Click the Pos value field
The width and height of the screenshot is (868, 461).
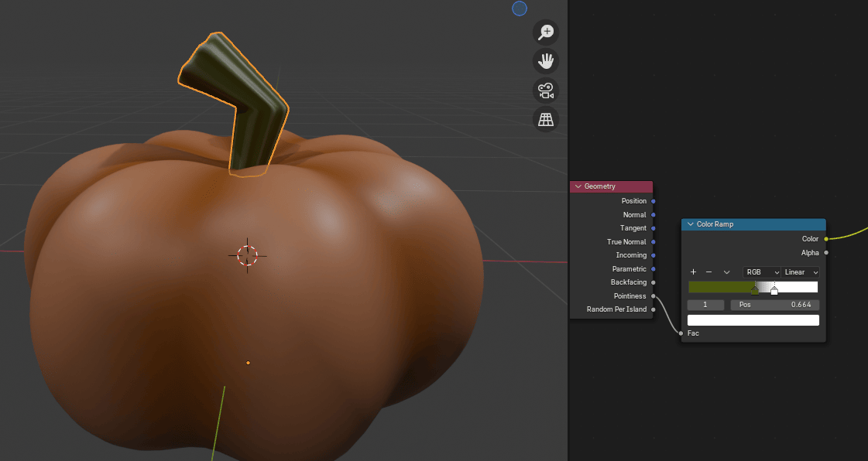pyautogui.click(x=774, y=306)
